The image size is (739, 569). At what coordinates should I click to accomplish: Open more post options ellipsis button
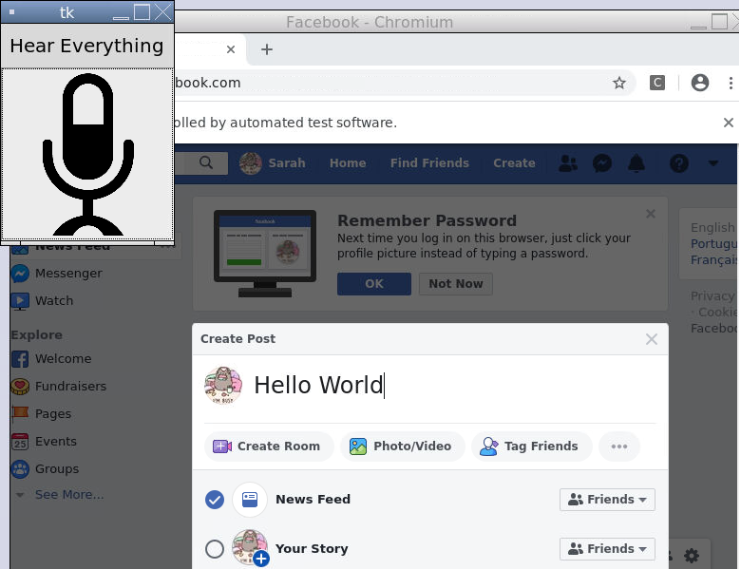click(619, 446)
